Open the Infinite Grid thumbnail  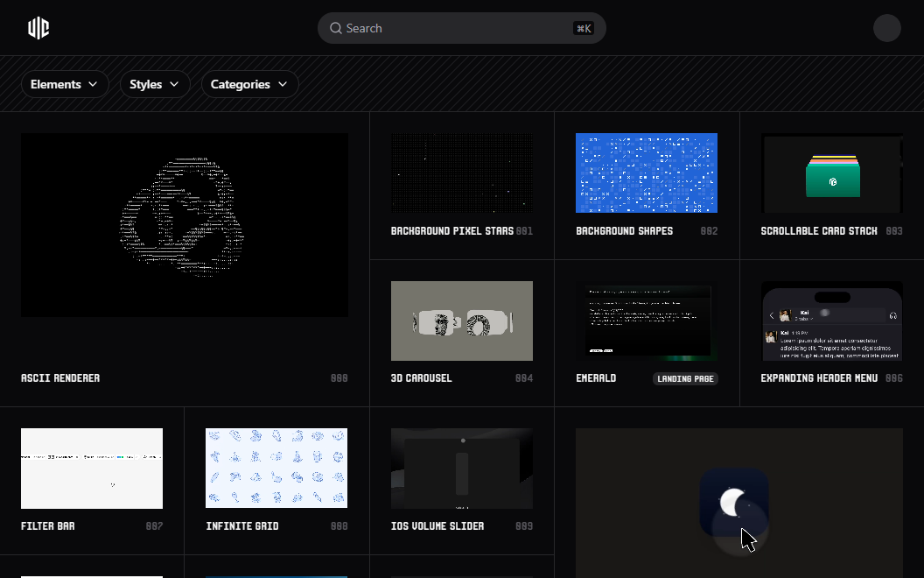[x=276, y=468]
